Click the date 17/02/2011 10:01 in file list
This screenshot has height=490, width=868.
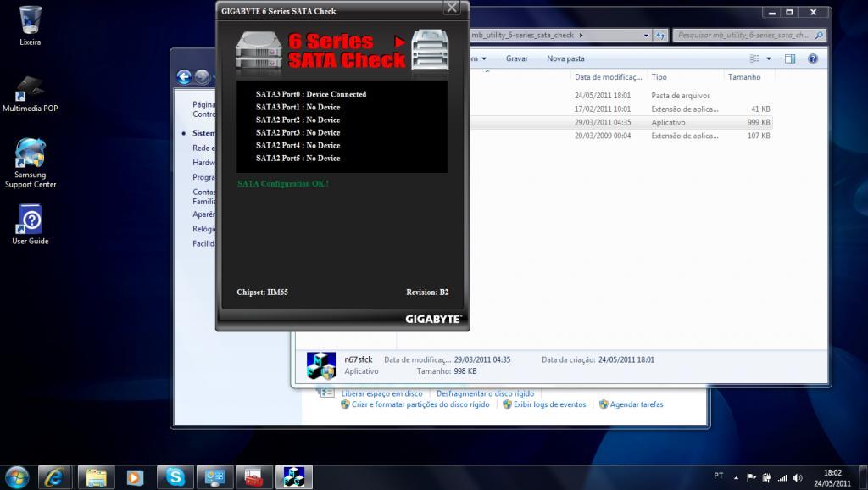[603, 109]
